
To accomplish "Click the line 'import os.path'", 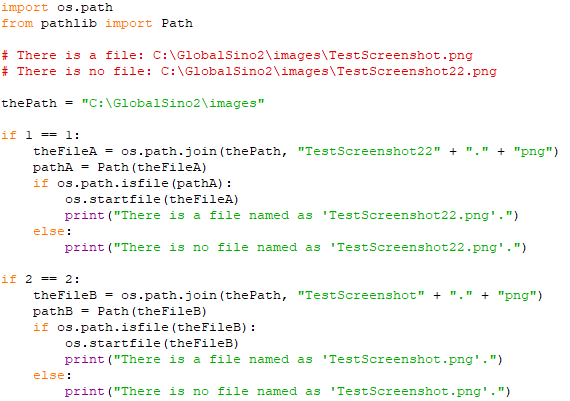I will (x=57, y=8).
